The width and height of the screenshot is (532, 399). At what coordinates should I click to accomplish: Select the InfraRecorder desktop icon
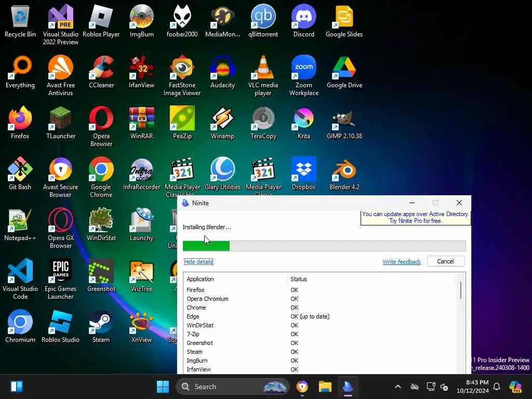pos(141,174)
